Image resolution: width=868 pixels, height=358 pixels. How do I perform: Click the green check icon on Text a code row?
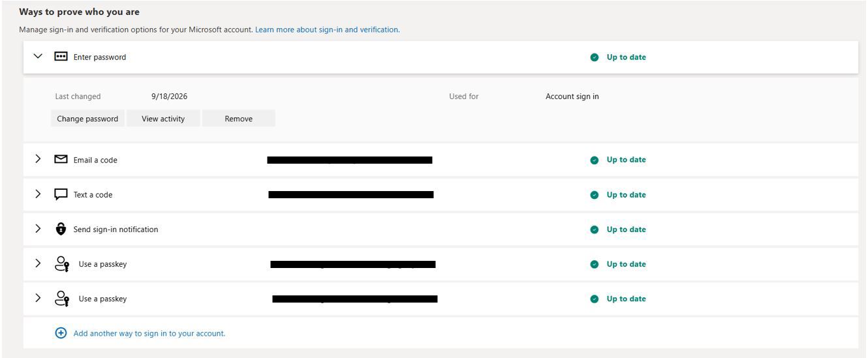tap(595, 195)
